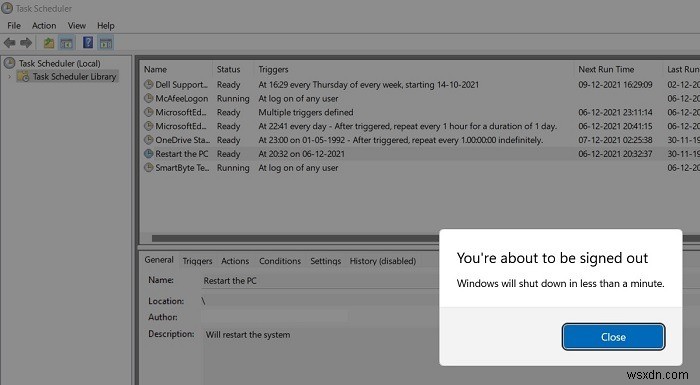This screenshot has height=385, width=700.
Task: Click 'You're about to be signed out' heading
Action: tap(552, 258)
